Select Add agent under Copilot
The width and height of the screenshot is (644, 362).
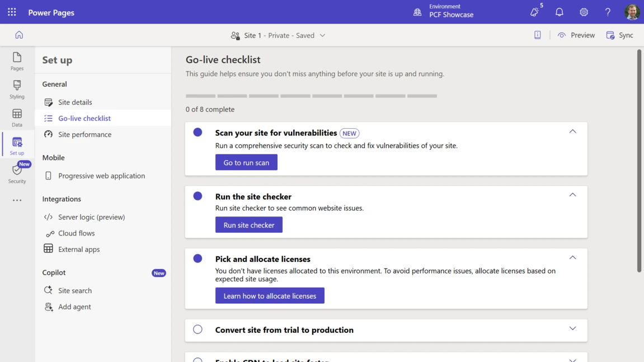tap(103, 307)
